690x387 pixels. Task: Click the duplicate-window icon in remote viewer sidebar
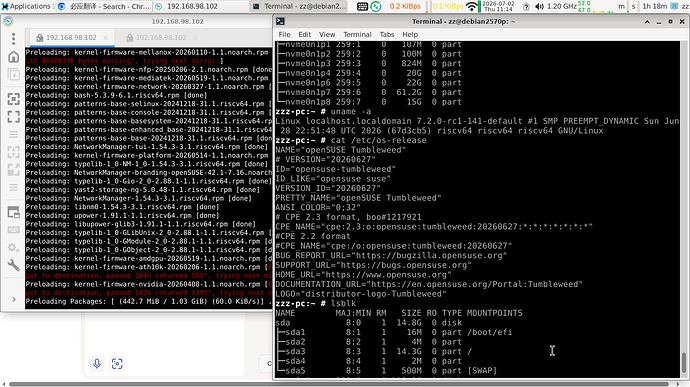(14, 212)
